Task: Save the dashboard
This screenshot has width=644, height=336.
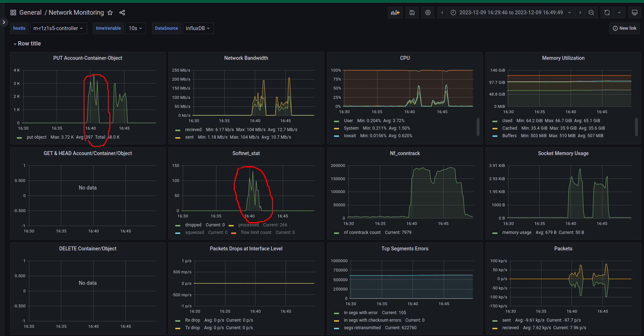Action: click(x=412, y=13)
